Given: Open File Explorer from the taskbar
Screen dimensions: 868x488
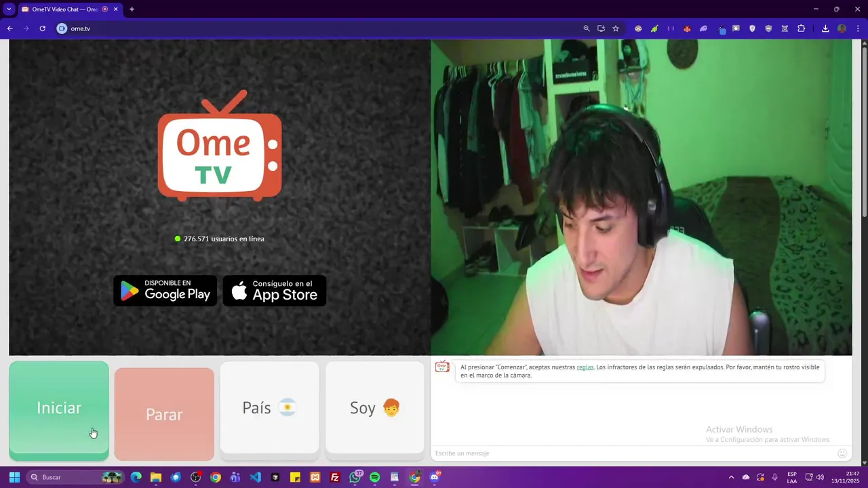Looking at the screenshot, I should pyautogui.click(x=156, y=477).
